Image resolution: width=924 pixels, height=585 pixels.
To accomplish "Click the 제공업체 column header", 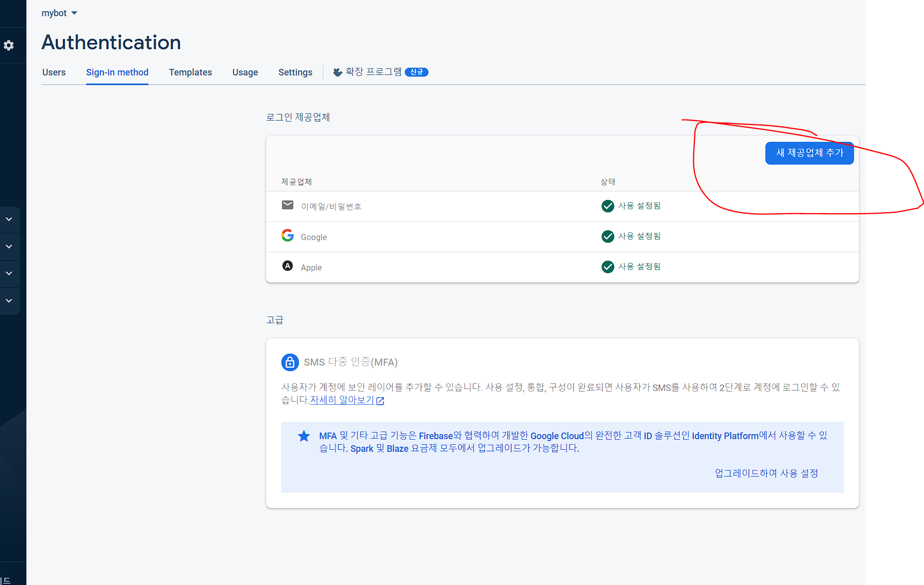I will [297, 182].
